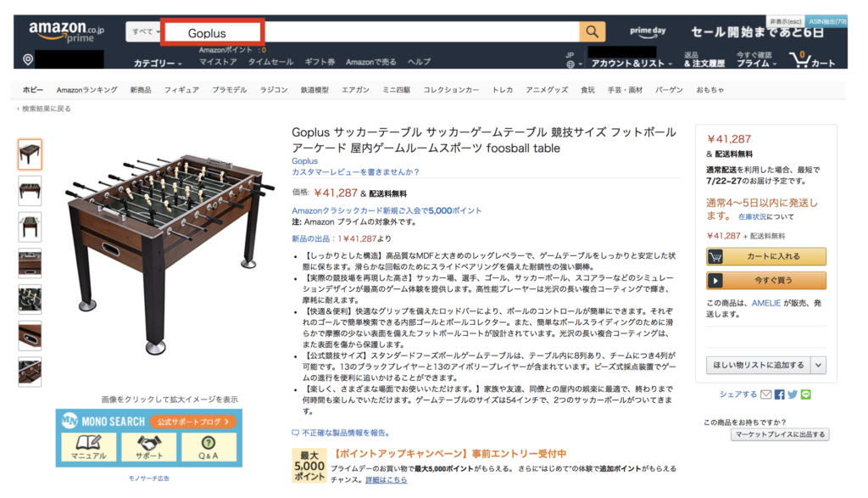Click the AMELIE seller link

point(766,303)
